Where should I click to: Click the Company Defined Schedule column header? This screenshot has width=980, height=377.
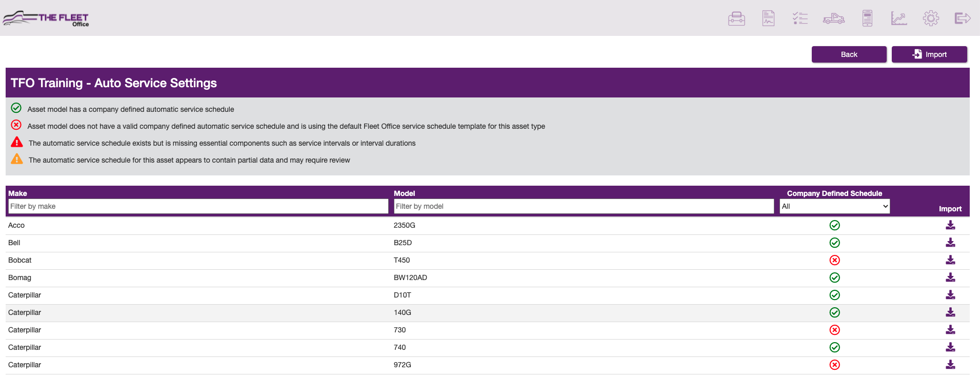[x=834, y=193]
